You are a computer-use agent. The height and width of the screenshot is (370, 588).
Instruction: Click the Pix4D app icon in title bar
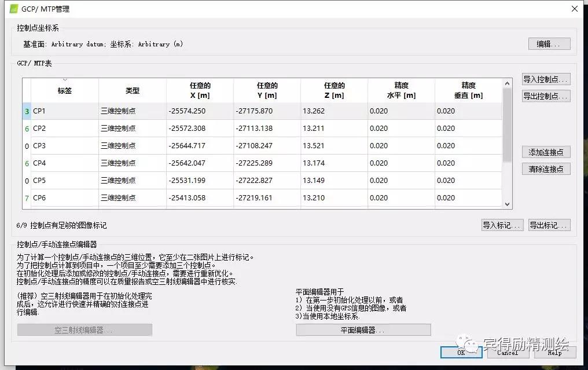point(14,9)
